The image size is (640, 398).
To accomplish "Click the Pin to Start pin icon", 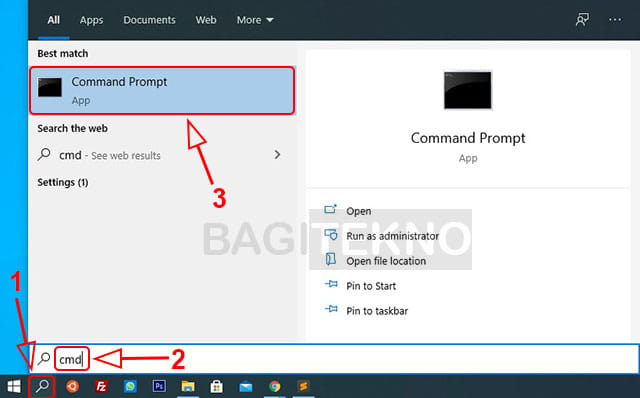I will click(331, 284).
